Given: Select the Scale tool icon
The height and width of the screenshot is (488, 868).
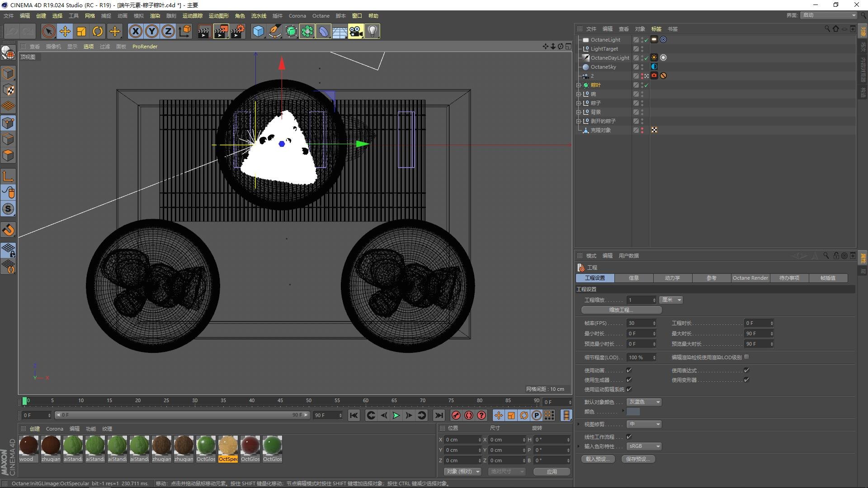Looking at the screenshot, I should tap(81, 31).
